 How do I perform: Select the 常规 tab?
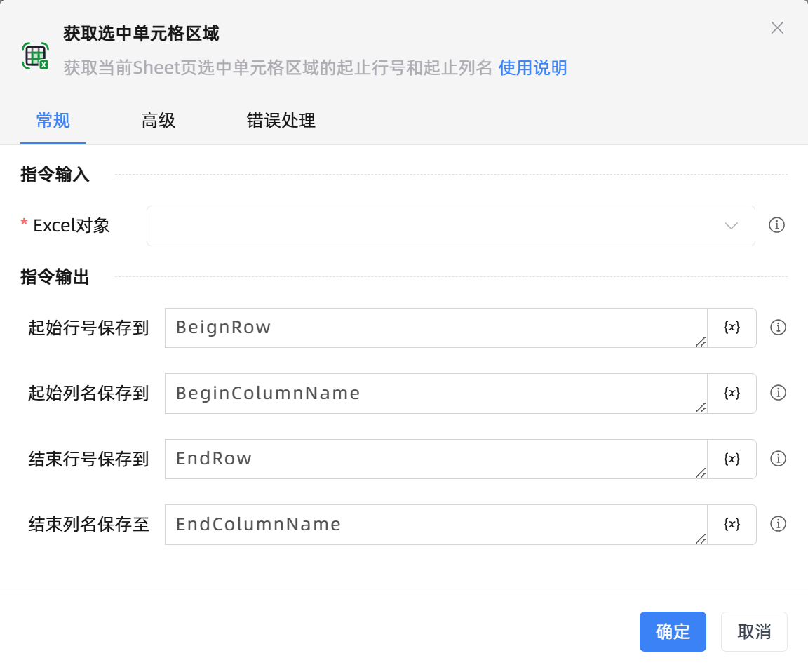pos(53,121)
